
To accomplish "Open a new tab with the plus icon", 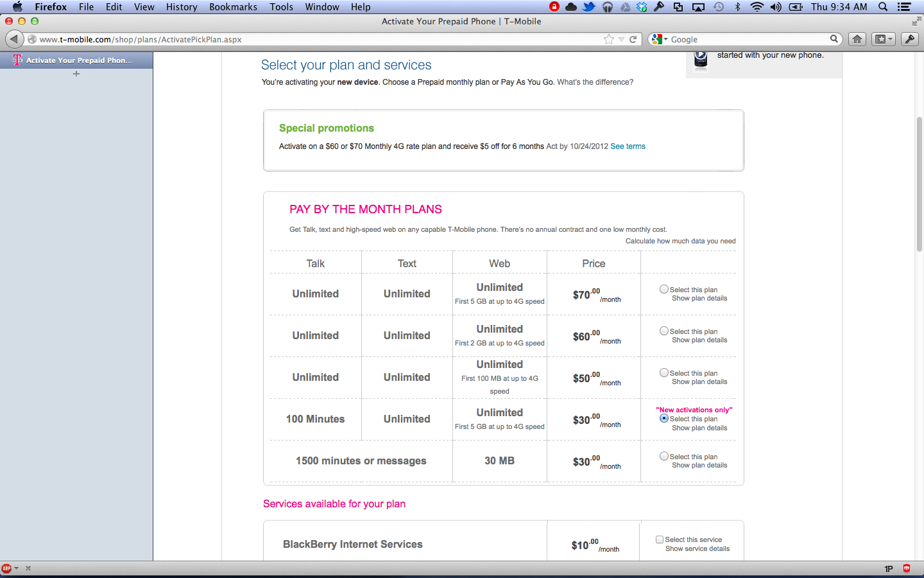I will click(76, 74).
